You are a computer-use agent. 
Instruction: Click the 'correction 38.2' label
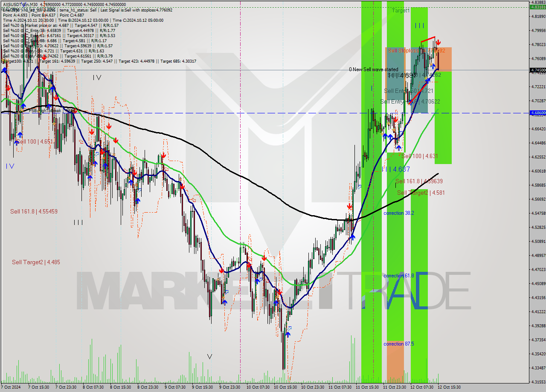tap(399, 213)
